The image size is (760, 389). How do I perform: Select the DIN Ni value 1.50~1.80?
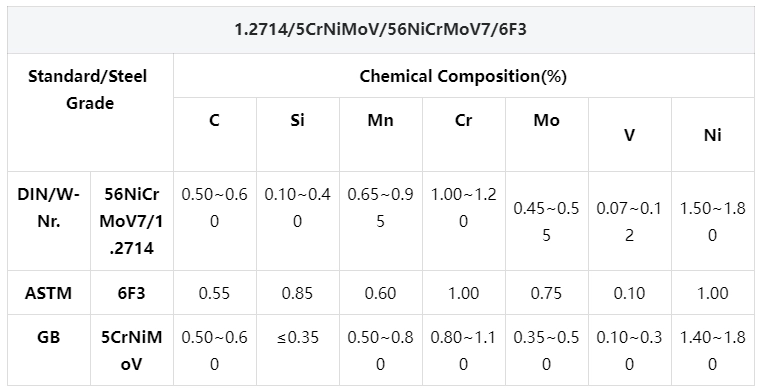click(712, 221)
